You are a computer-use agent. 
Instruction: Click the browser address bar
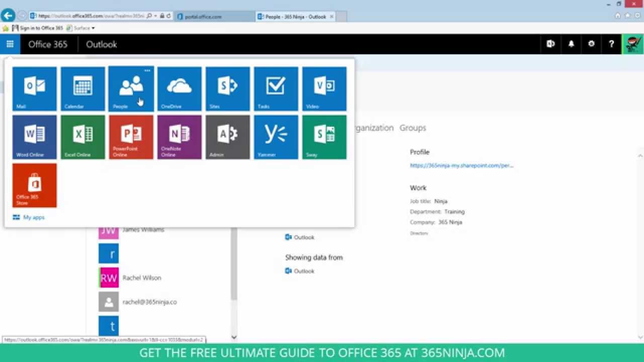pyautogui.click(x=92, y=16)
